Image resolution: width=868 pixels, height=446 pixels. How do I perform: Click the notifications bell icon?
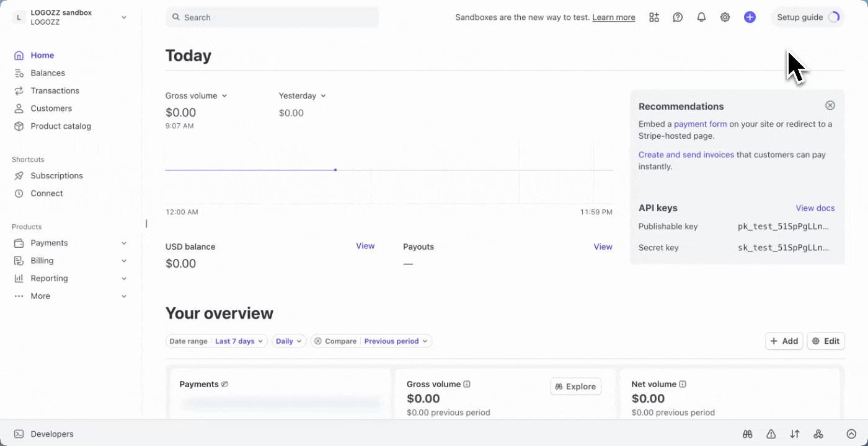701,17
